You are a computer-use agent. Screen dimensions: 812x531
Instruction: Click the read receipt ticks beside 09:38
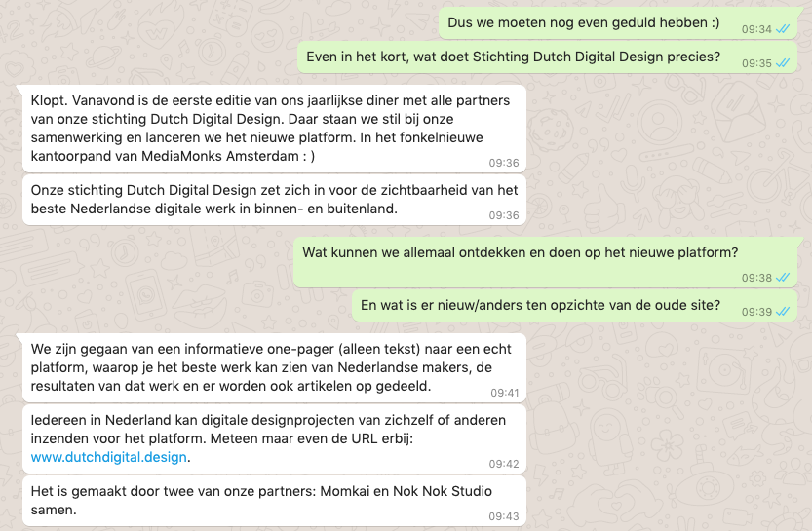(x=783, y=279)
